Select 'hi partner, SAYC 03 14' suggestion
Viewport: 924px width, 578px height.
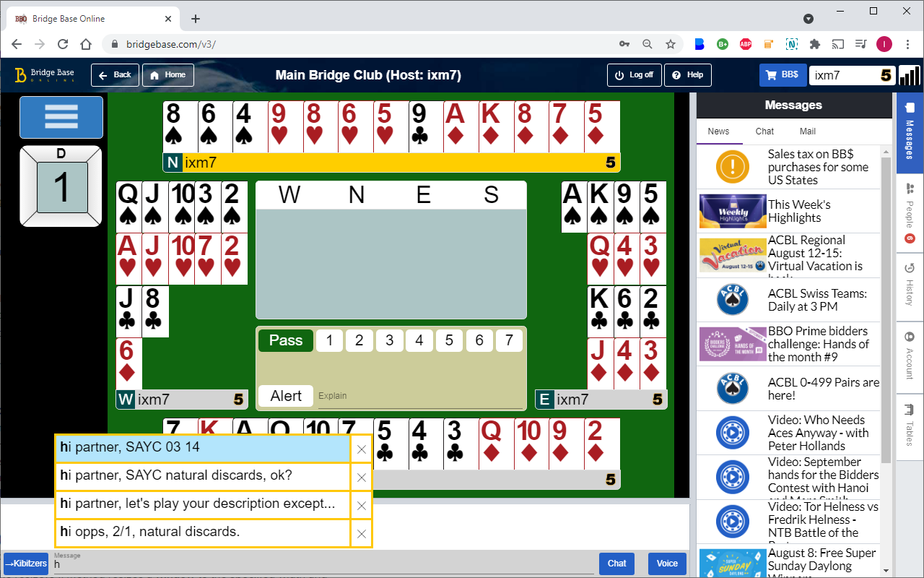203,449
